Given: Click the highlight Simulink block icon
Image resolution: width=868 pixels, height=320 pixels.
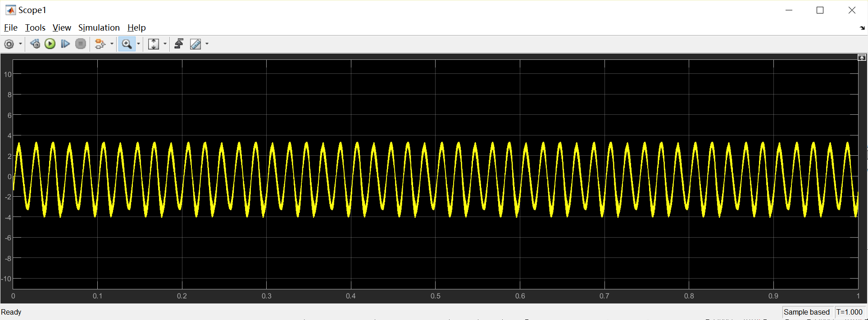Looking at the screenshot, I should point(100,44).
